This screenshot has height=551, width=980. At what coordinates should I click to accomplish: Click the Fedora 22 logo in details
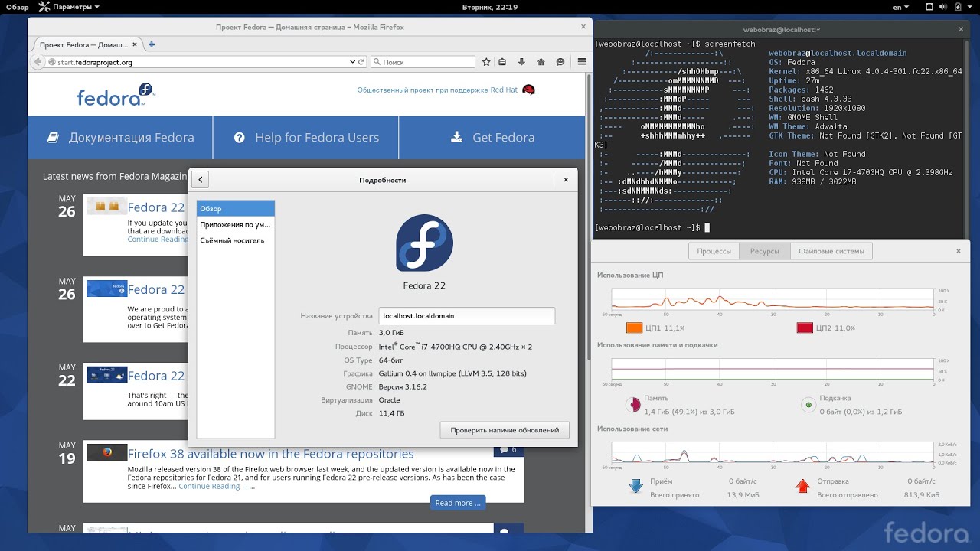click(x=424, y=243)
